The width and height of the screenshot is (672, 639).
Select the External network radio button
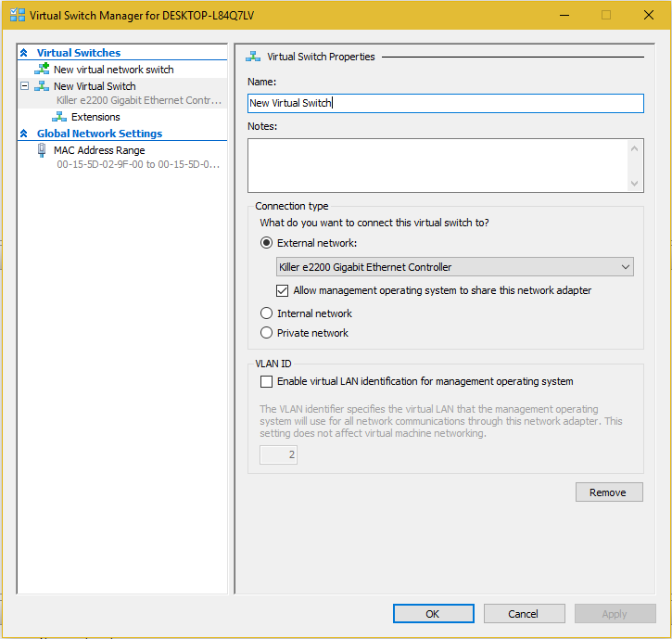(x=266, y=243)
